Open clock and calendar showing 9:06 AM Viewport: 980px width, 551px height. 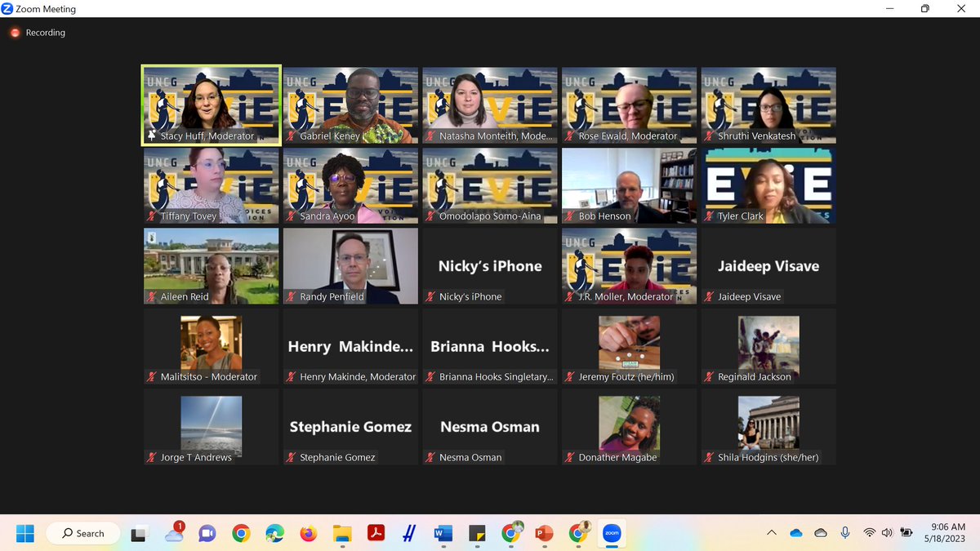pyautogui.click(x=945, y=533)
